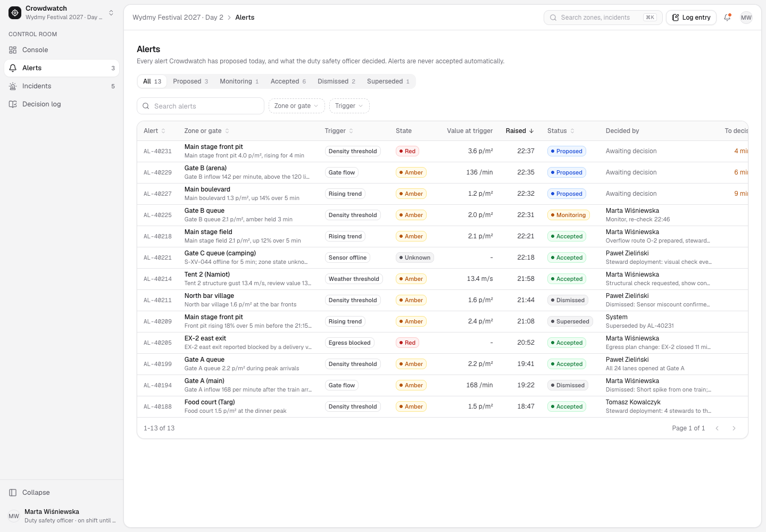Click the Sensor offline trigger tag
Image resolution: width=766 pixels, height=532 pixels.
347,257
